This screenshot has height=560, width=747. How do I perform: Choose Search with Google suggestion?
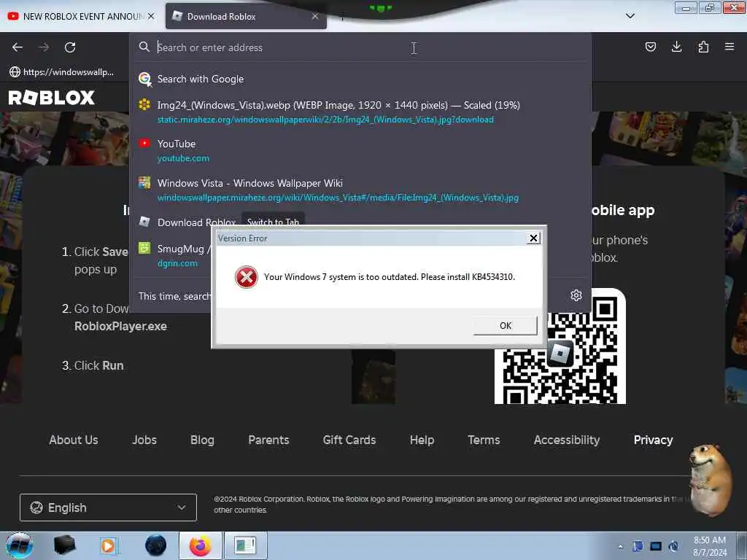pos(362,79)
